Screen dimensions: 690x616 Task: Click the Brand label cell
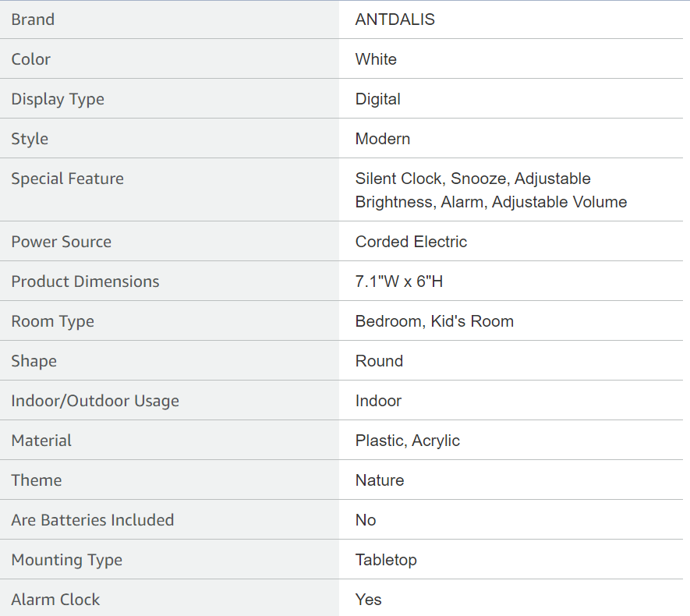click(33, 19)
